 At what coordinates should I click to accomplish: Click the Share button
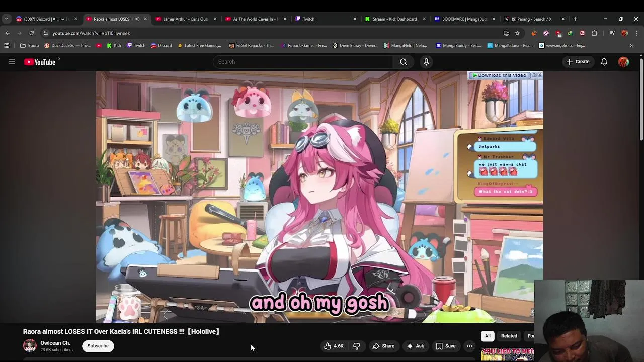[383, 346]
